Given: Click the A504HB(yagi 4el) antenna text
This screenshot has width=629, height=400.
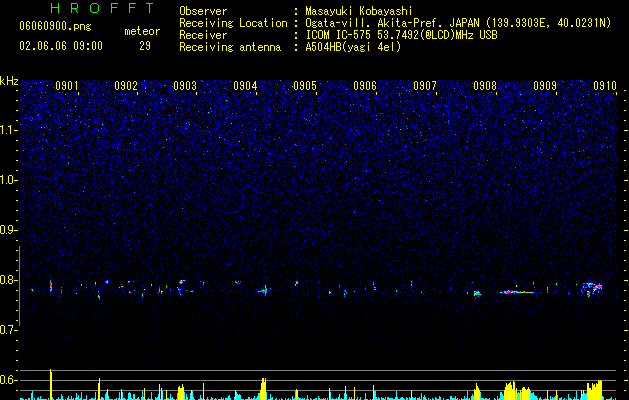Looking at the screenshot, I should point(353,47).
